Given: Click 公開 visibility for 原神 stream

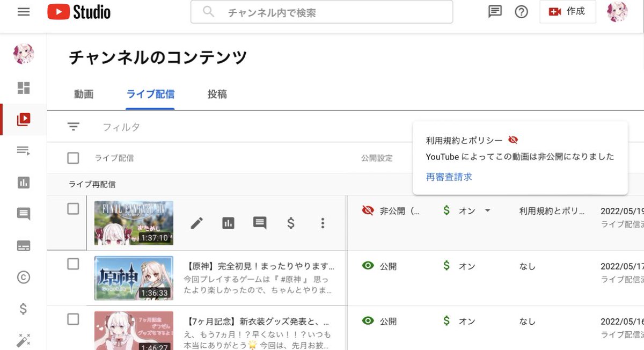Looking at the screenshot, I should pos(379,266).
